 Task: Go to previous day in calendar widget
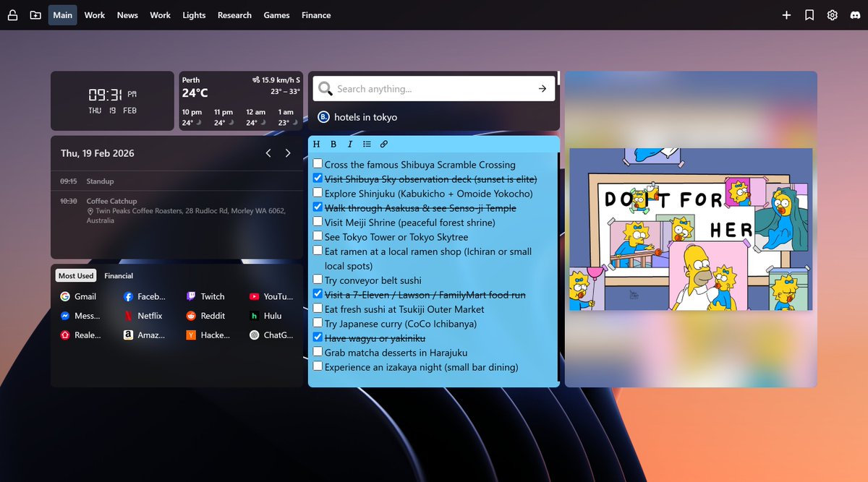click(x=268, y=153)
